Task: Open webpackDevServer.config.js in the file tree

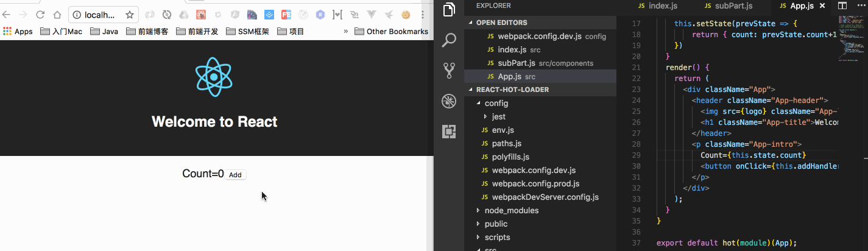Action: point(540,197)
